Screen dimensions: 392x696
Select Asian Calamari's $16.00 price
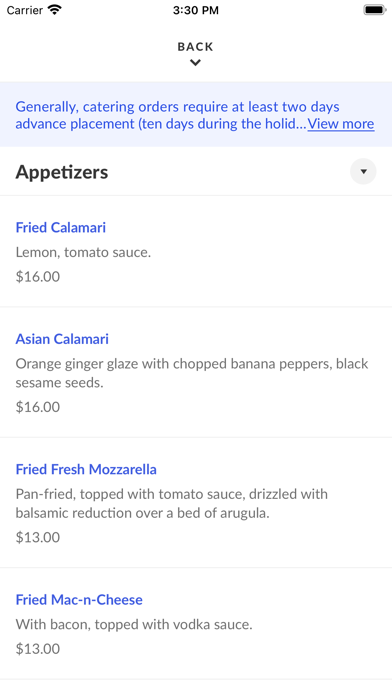[x=38, y=407]
